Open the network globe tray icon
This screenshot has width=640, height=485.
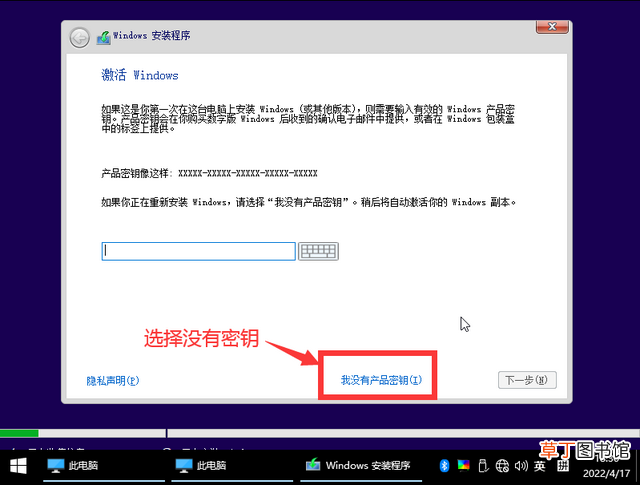[502, 465]
